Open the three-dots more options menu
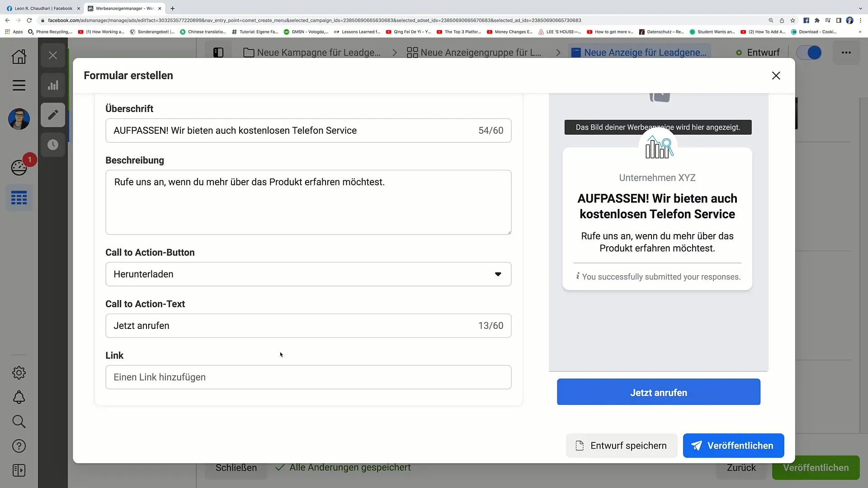Viewport: 868px width, 488px height. click(846, 52)
